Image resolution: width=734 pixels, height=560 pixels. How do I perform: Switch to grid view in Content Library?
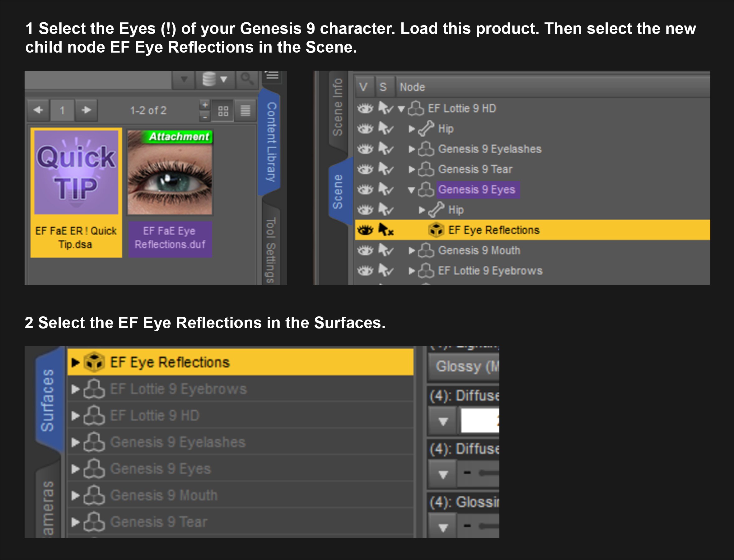(x=223, y=111)
